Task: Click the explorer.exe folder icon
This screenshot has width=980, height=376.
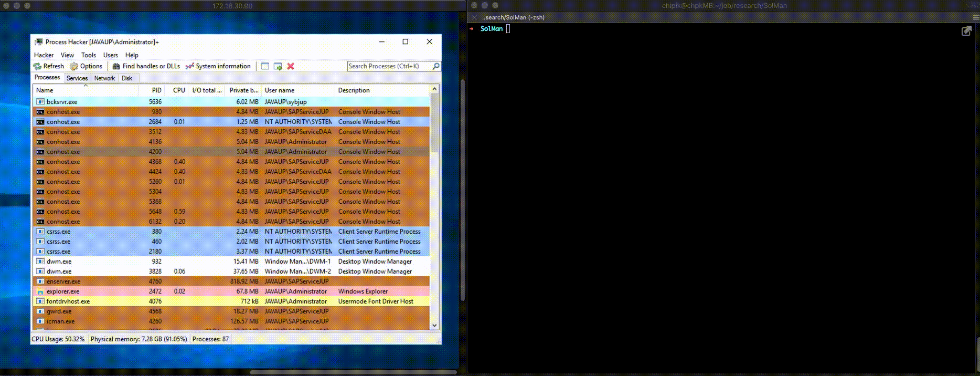Action: (x=40, y=291)
